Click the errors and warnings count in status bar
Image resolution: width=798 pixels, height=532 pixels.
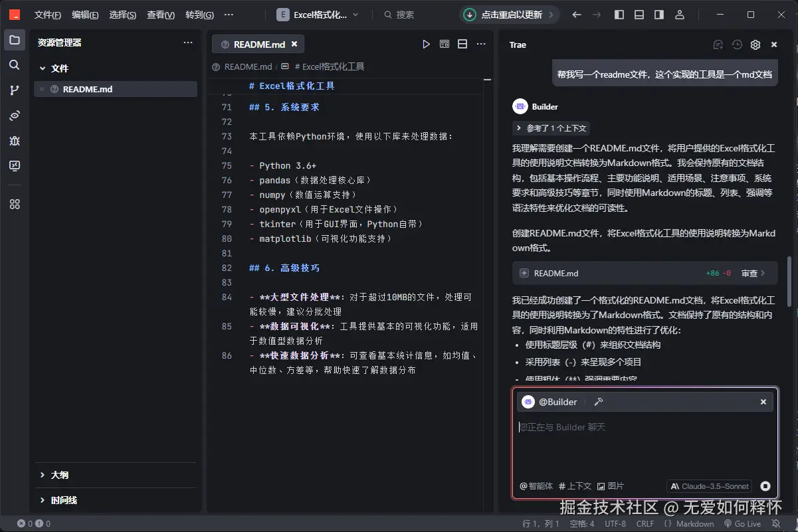(x=34, y=524)
